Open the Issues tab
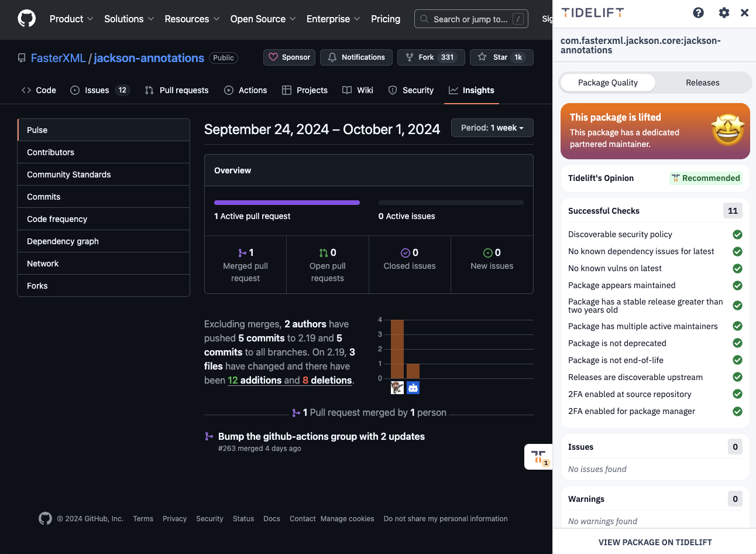This screenshot has height=554, width=756. pos(99,90)
